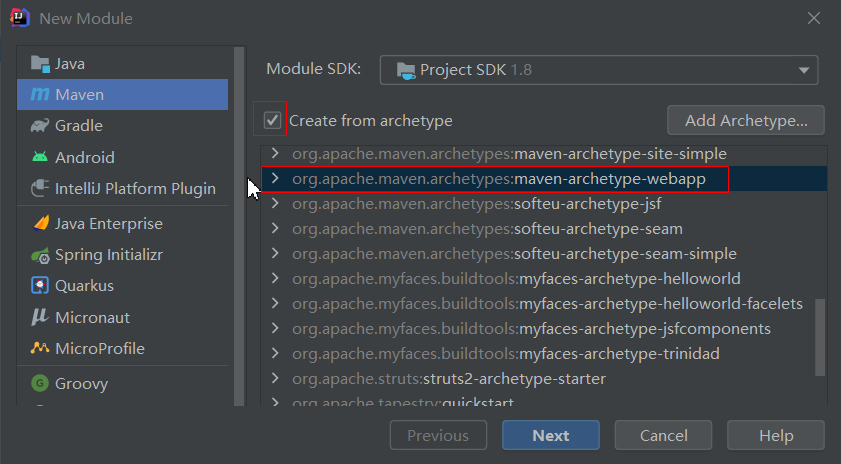Select softeu-archetype-seam-simple row

click(544, 254)
